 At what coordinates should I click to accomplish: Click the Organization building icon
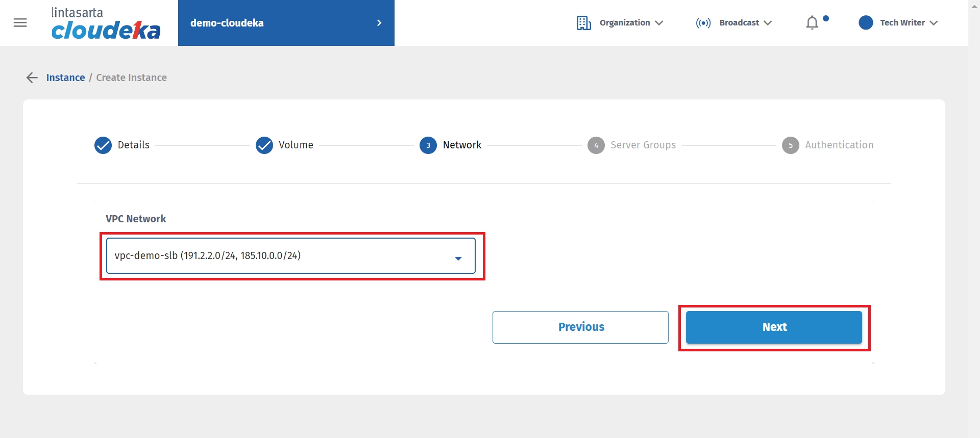[583, 23]
